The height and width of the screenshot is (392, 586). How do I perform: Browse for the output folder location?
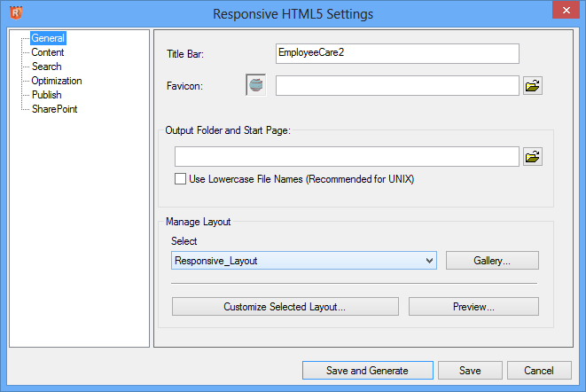coord(532,157)
